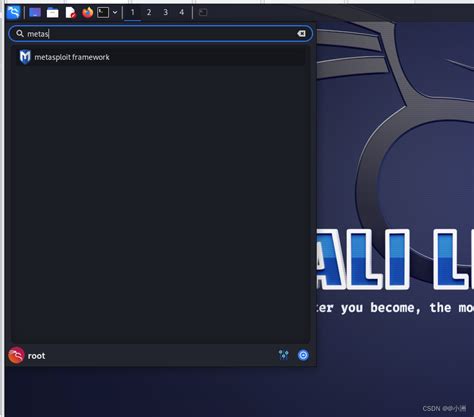Switch to workspace 1

coord(132,13)
